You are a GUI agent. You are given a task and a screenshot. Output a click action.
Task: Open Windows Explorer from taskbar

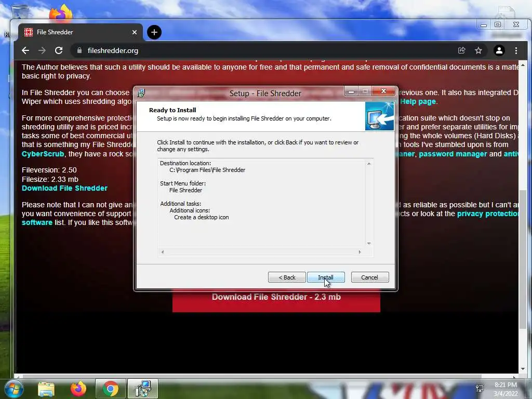46,389
